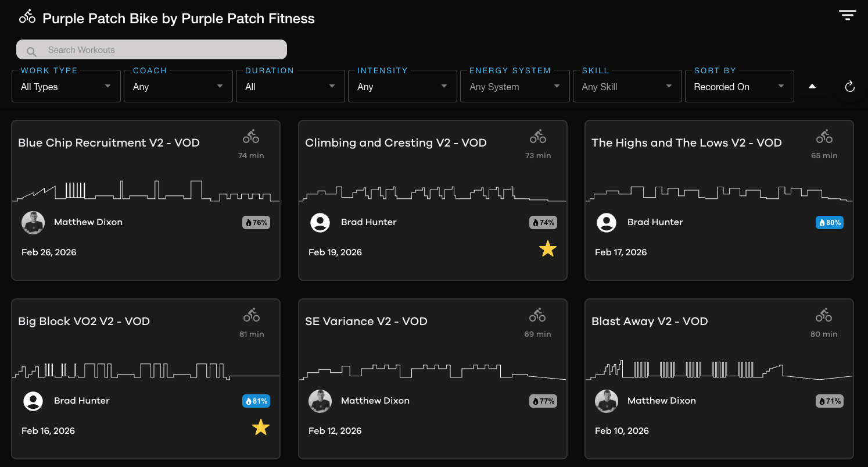Click the bike logo next to the title
The height and width of the screenshot is (467, 868).
pyautogui.click(x=27, y=17)
